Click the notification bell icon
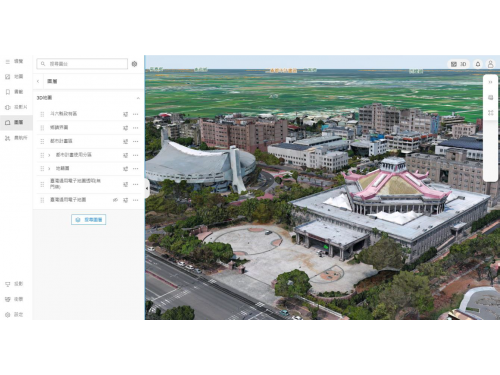 (478, 64)
